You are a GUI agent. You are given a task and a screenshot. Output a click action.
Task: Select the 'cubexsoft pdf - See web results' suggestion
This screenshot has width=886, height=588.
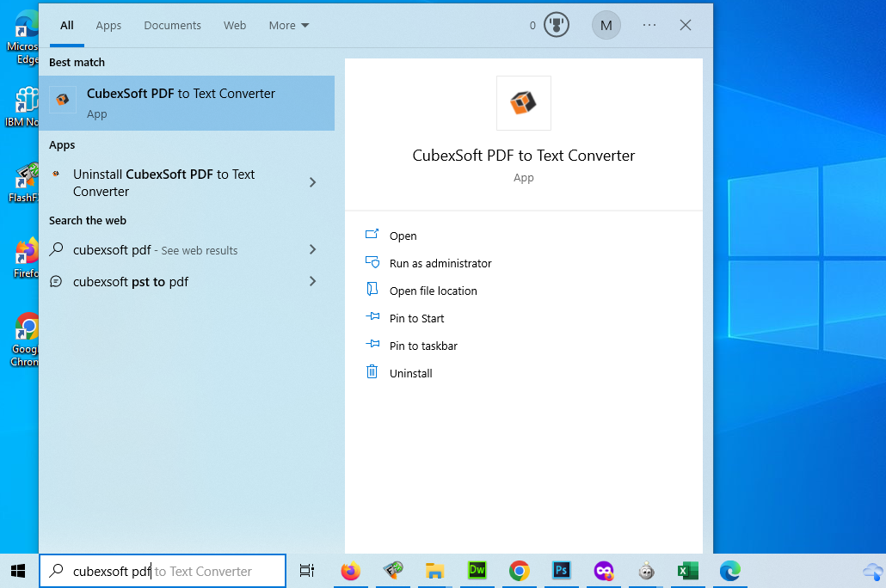click(187, 249)
